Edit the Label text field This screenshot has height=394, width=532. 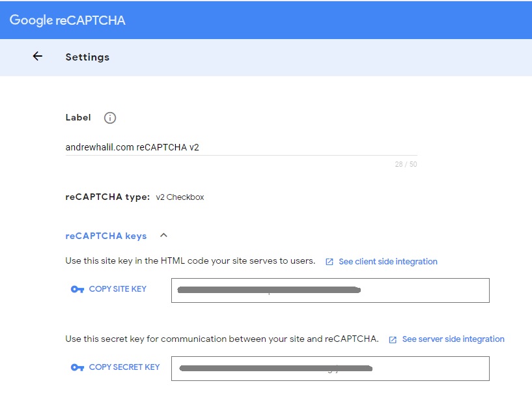241,147
